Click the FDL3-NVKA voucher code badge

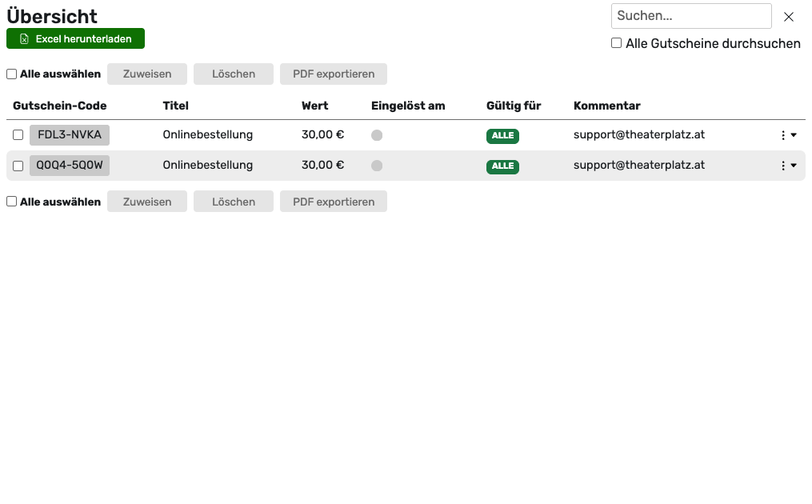point(70,135)
